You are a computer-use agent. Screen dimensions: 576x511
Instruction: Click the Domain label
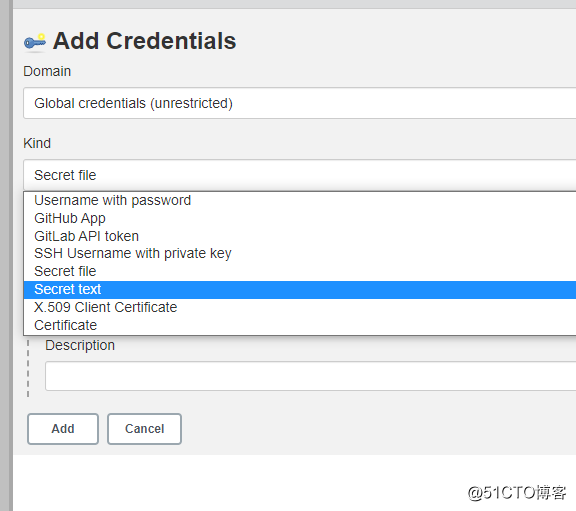47,71
